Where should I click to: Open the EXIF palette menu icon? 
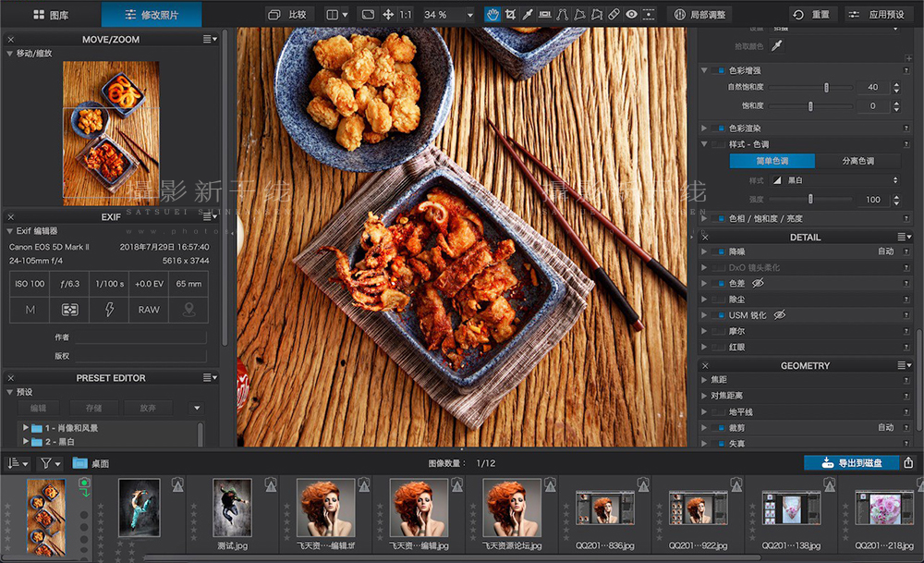tap(210, 217)
